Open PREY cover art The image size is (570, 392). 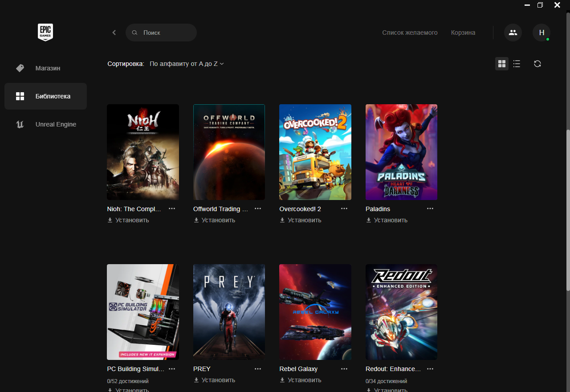(x=229, y=312)
